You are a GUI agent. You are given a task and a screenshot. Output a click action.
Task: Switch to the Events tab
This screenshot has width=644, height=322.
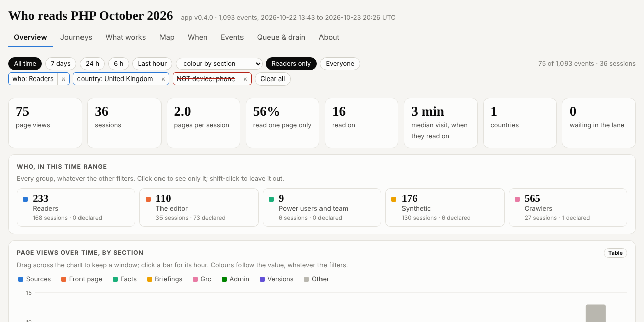tap(232, 37)
